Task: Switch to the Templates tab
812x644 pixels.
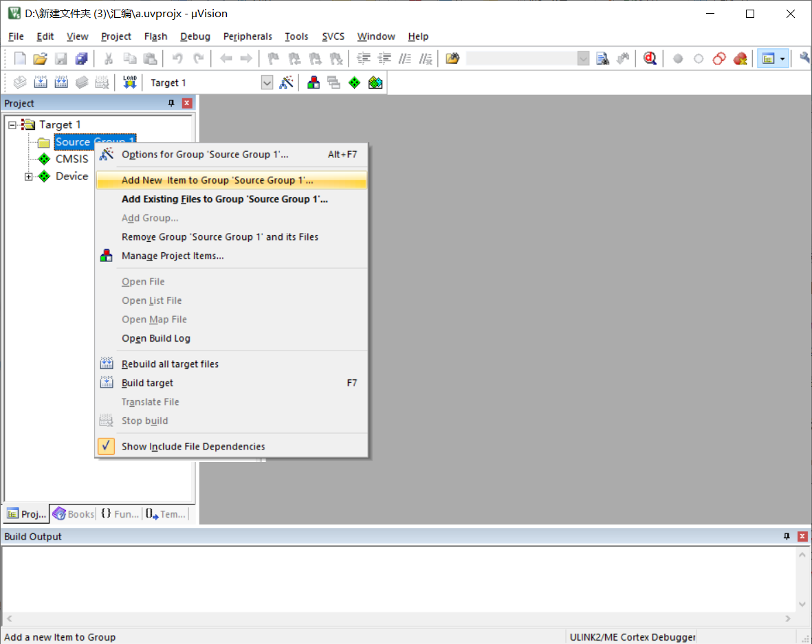Action: click(166, 514)
